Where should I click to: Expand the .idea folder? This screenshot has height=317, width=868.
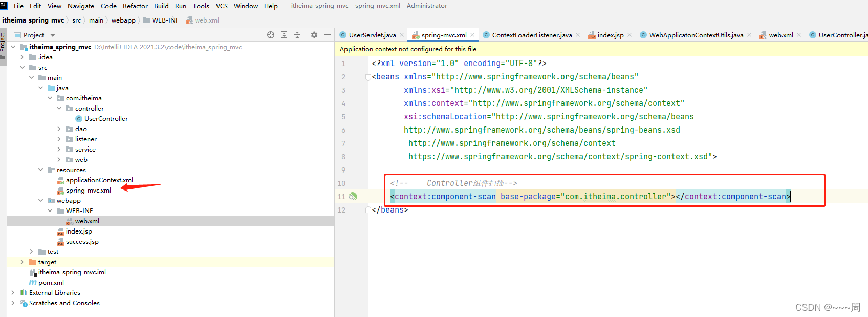click(x=22, y=57)
